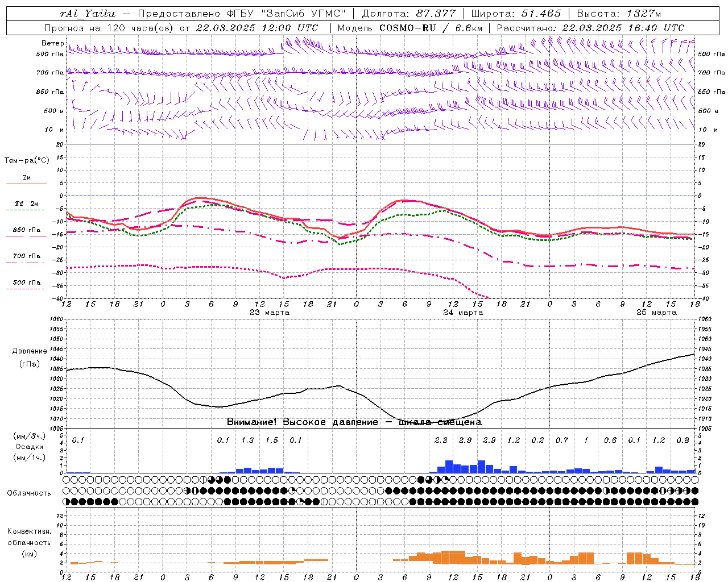Click the warning "Внимание! Высокое давление" text
This screenshot has height=582, width=728.
pyautogui.click(x=302, y=422)
